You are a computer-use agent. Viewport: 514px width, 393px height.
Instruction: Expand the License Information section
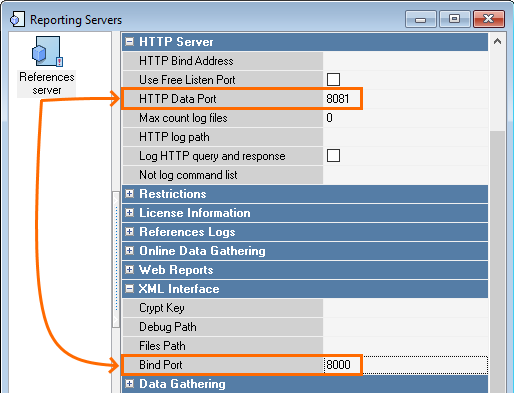coord(129,213)
